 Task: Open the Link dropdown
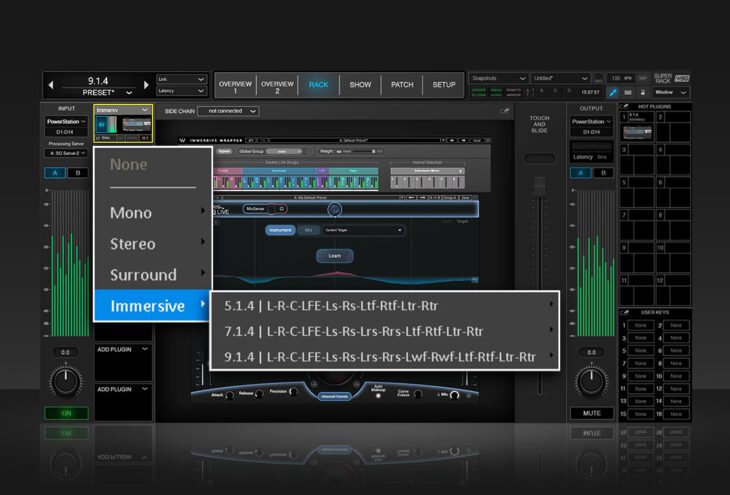pyautogui.click(x=181, y=79)
